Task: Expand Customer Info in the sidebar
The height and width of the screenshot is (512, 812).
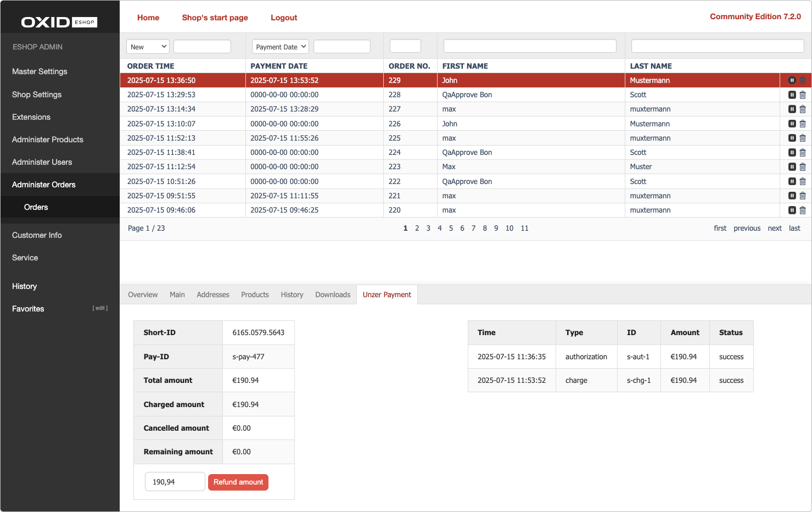Action: 37,235
